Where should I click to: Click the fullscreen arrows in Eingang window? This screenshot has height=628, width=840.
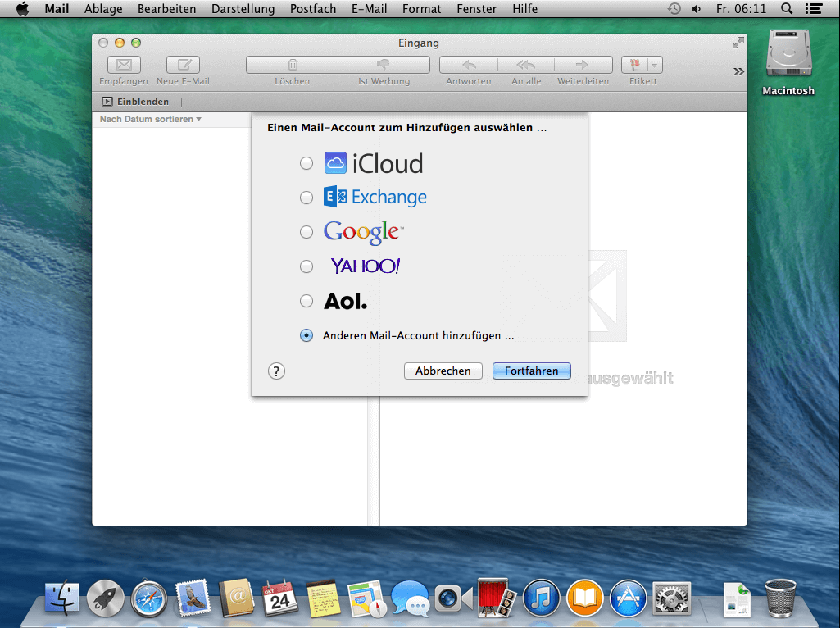738,43
